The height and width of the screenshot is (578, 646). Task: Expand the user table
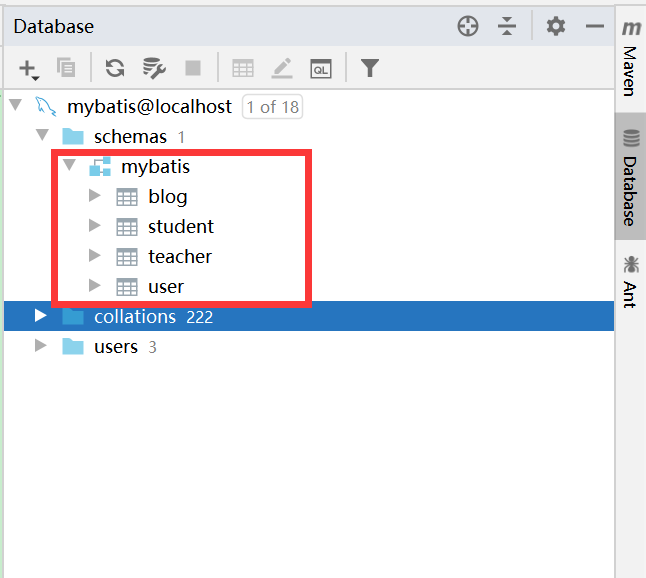(x=95, y=285)
